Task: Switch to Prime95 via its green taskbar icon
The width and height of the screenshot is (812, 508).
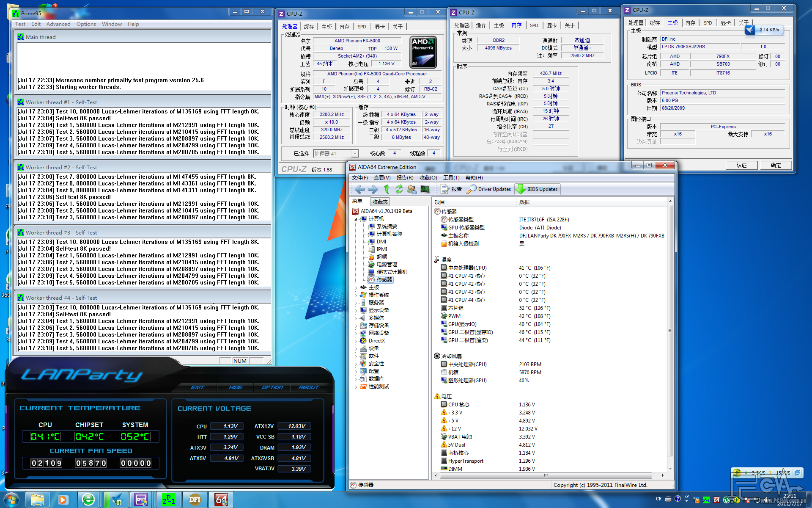Action: coord(168,500)
